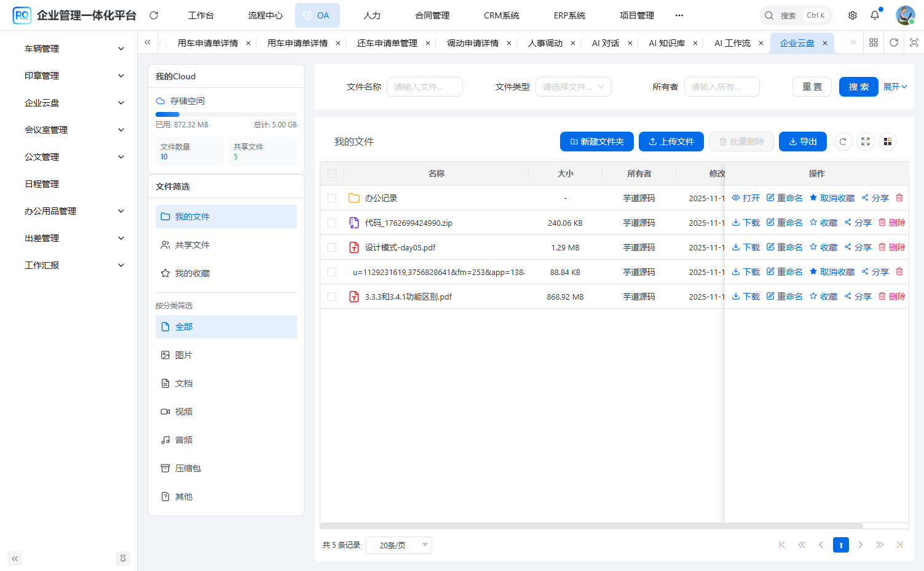Click the 文件名称 input field
Viewport: 924px width, 571px height.
point(424,87)
